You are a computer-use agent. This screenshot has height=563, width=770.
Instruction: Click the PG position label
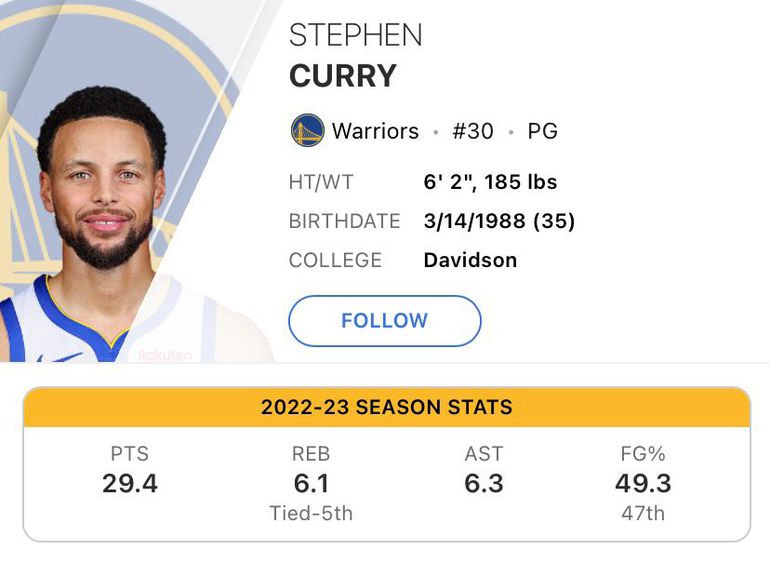click(542, 131)
